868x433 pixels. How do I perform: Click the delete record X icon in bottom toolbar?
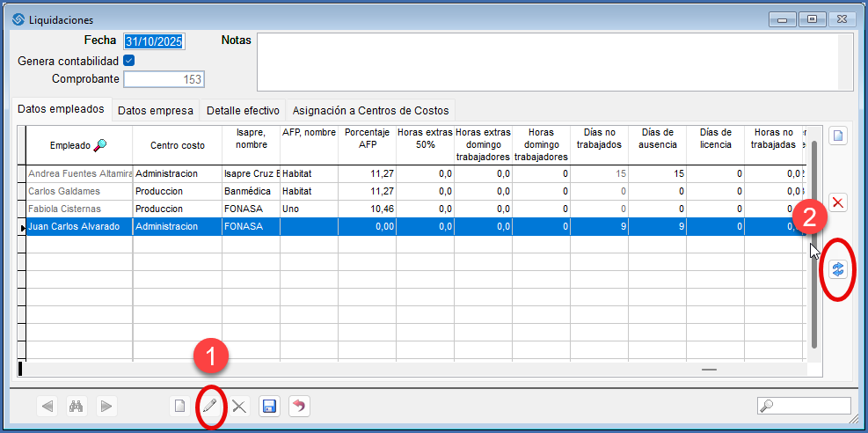tap(239, 407)
